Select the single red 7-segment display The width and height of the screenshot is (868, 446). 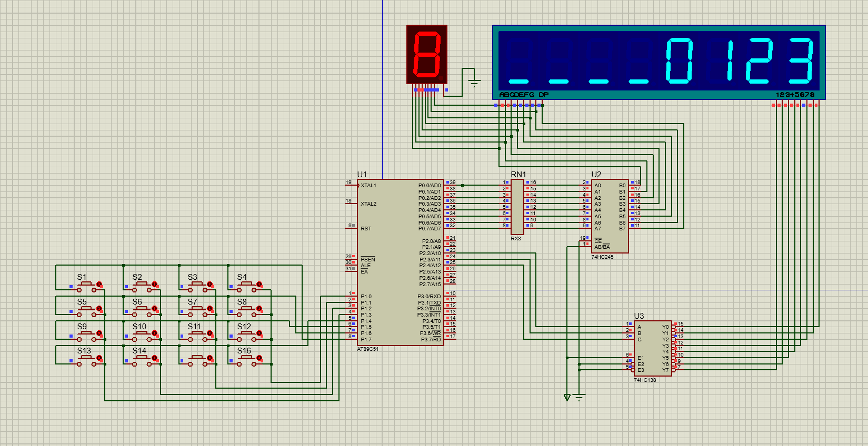point(427,54)
